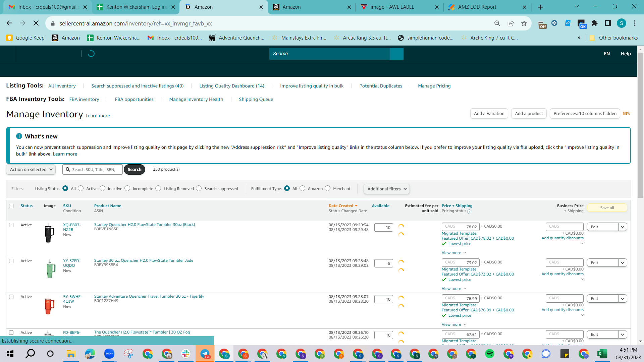Tick the select-all checkbox in table header
Image resolution: width=644 pixels, height=362 pixels.
click(x=11, y=206)
